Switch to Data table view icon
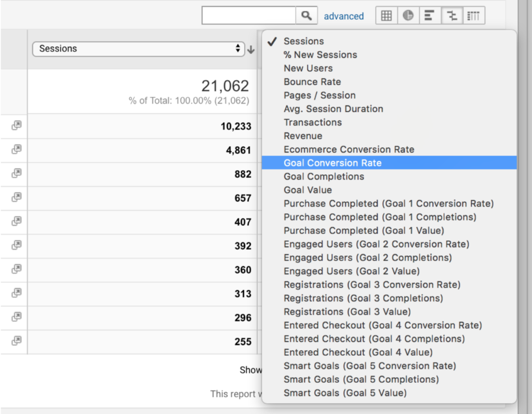 click(387, 16)
